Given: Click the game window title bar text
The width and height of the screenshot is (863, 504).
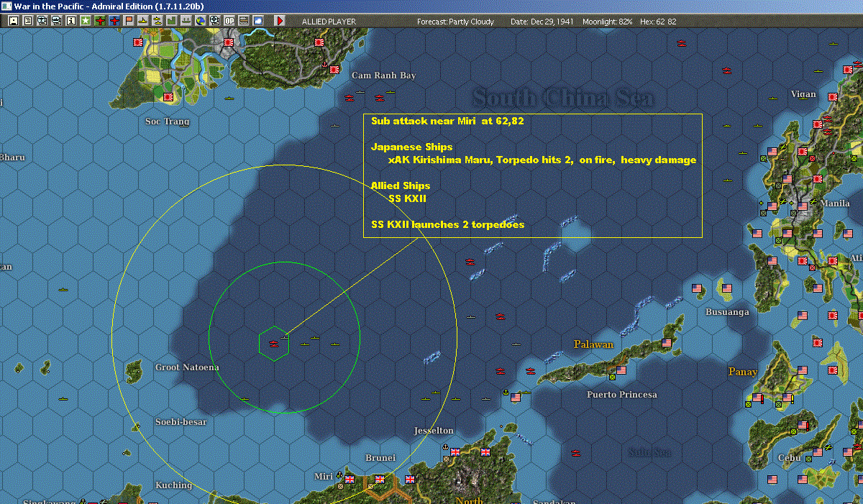Looking at the screenshot, I should (109, 6).
